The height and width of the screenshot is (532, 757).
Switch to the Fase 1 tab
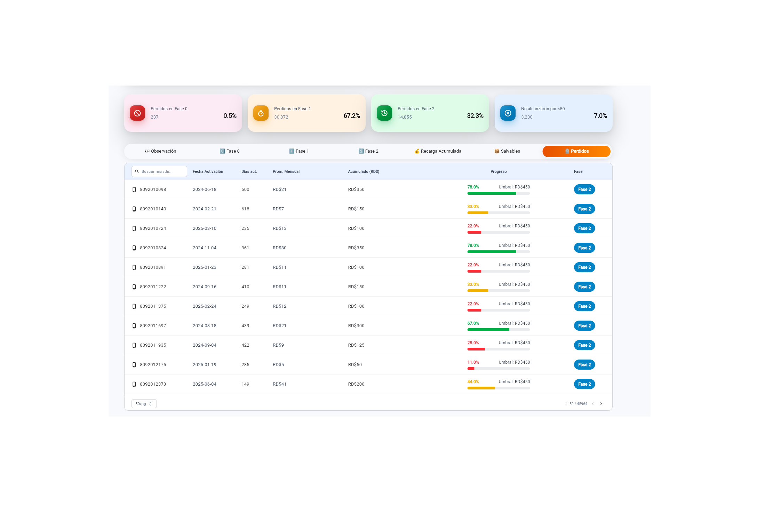tap(299, 151)
